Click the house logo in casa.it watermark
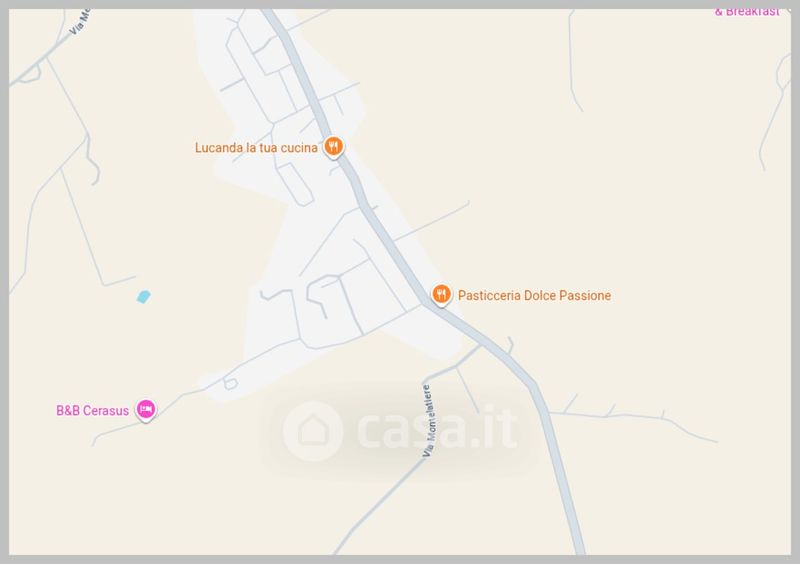This screenshot has height=564, width=800. pyautogui.click(x=313, y=431)
